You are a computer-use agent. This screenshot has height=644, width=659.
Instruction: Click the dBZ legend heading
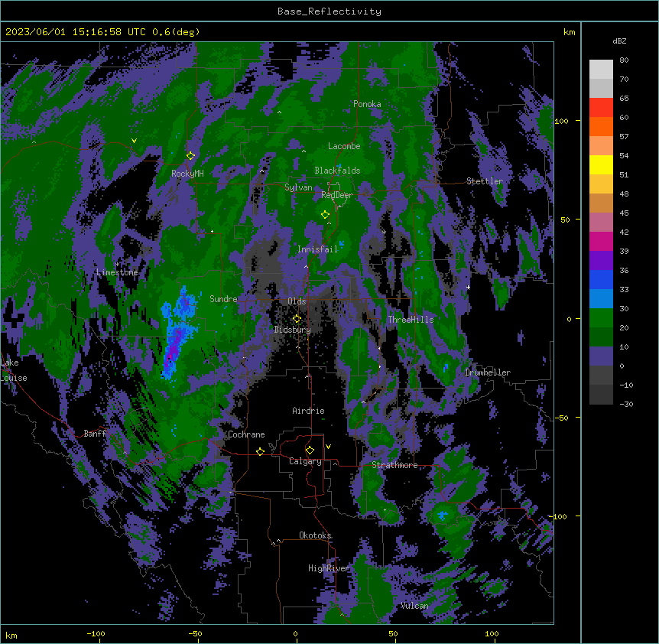pos(619,41)
